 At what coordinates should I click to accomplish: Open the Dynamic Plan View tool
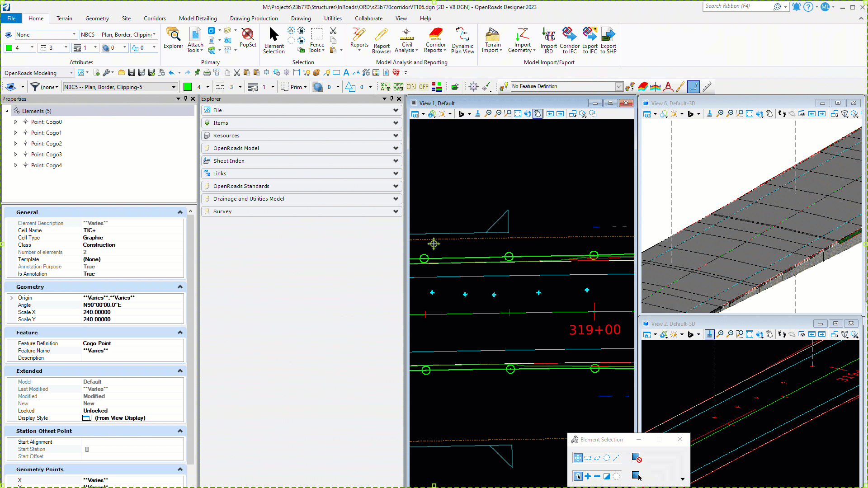(x=462, y=40)
